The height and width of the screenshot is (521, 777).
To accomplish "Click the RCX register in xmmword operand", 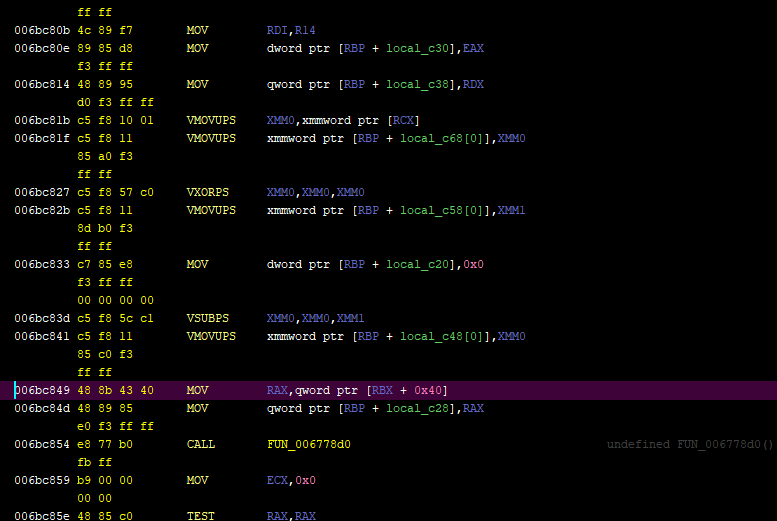I will (403, 120).
